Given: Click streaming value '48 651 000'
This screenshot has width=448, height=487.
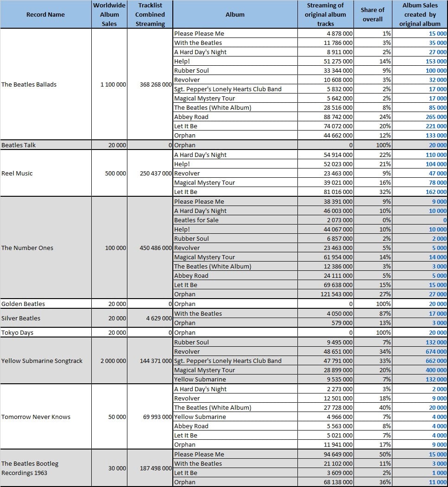Looking at the screenshot, I should 338,351.
